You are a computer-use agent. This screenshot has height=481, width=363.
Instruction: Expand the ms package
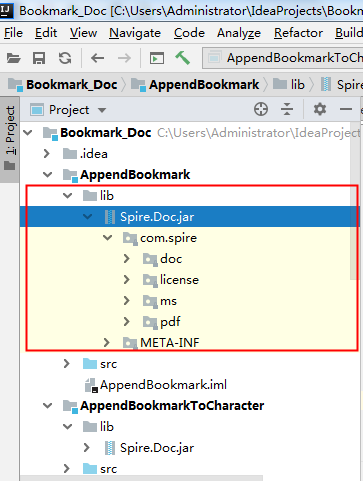(x=126, y=301)
